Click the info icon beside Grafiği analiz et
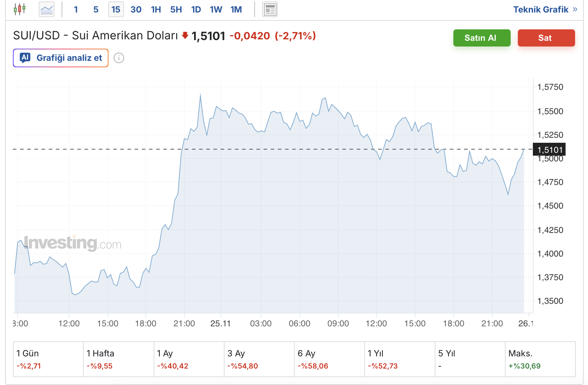The width and height of the screenshot is (588, 385). click(x=119, y=58)
